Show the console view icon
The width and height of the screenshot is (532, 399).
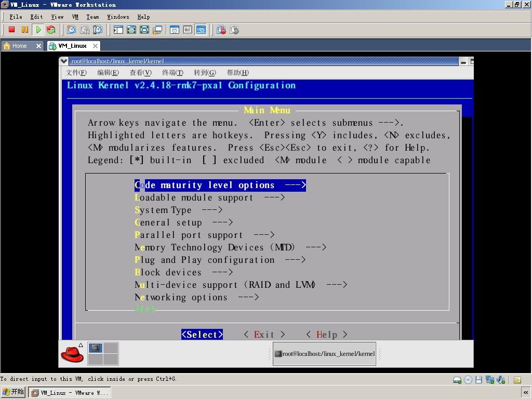tap(201, 30)
